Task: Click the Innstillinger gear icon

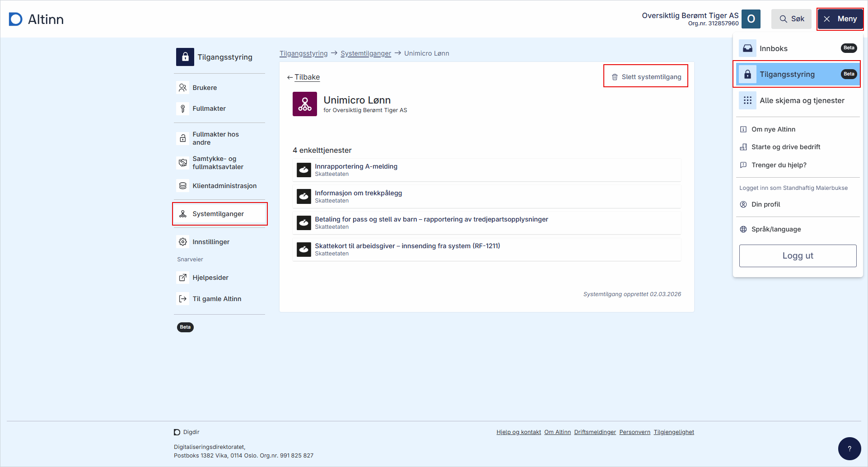Action: 183,242
